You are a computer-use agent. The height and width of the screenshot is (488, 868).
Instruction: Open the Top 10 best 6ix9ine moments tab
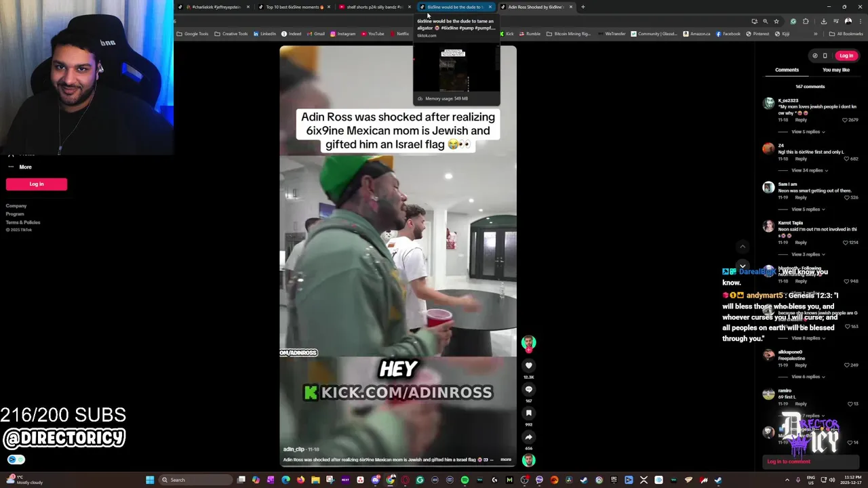(x=293, y=7)
